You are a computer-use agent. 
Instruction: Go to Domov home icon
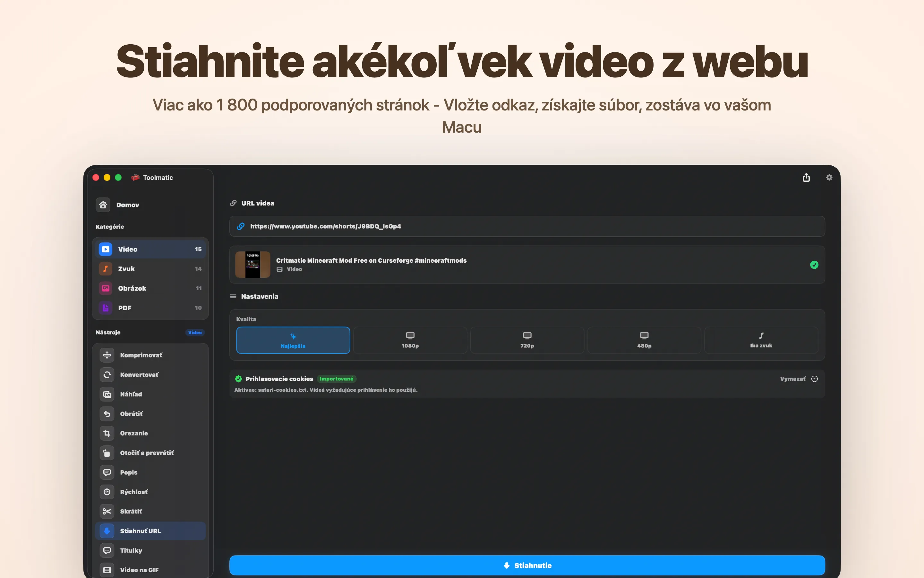(x=103, y=205)
